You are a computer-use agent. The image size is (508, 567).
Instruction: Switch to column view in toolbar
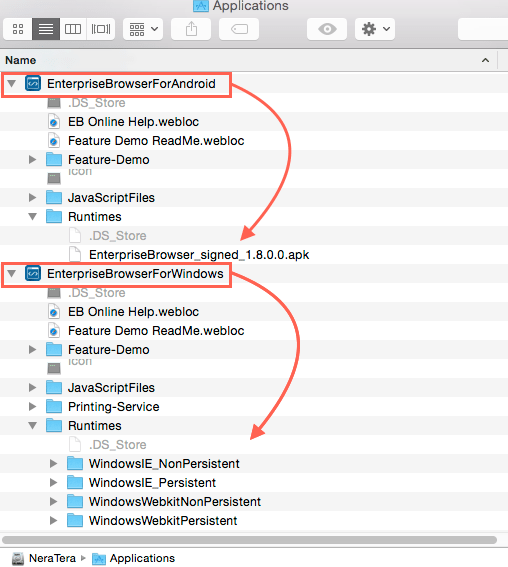pyautogui.click(x=73, y=29)
